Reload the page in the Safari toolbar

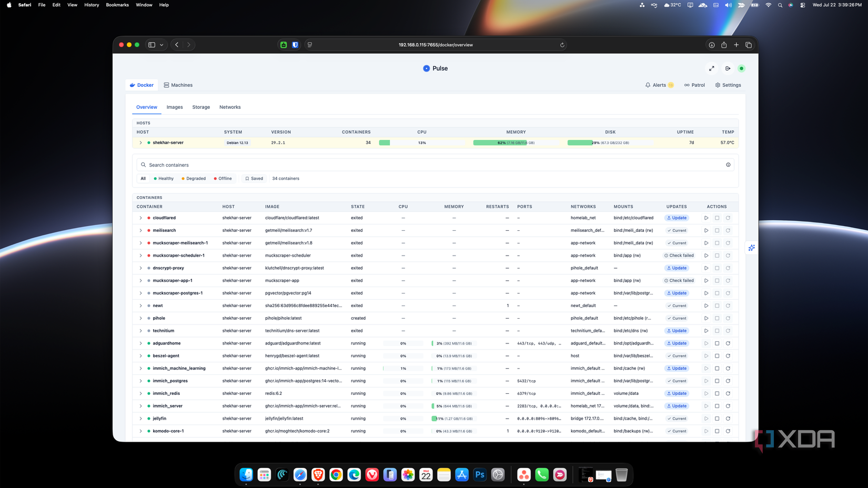(x=562, y=45)
